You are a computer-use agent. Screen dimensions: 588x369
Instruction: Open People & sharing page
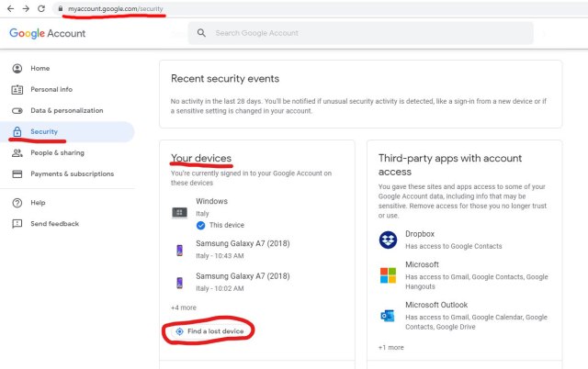pos(57,152)
